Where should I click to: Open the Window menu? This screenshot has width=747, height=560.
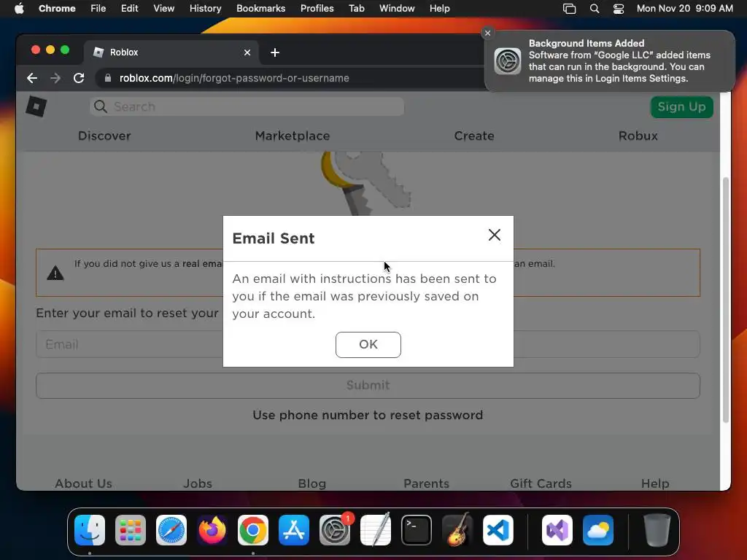pyautogui.click(x=397, y=8)
